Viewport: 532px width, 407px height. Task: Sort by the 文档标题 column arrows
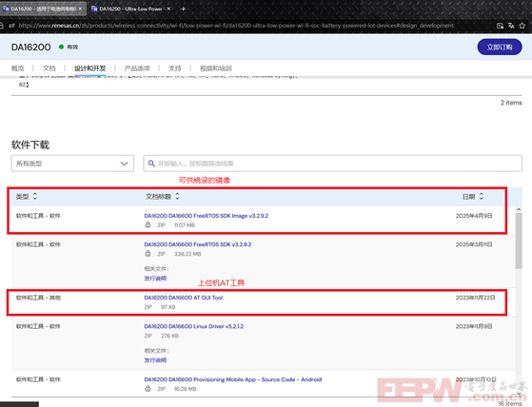click(177, 196)
